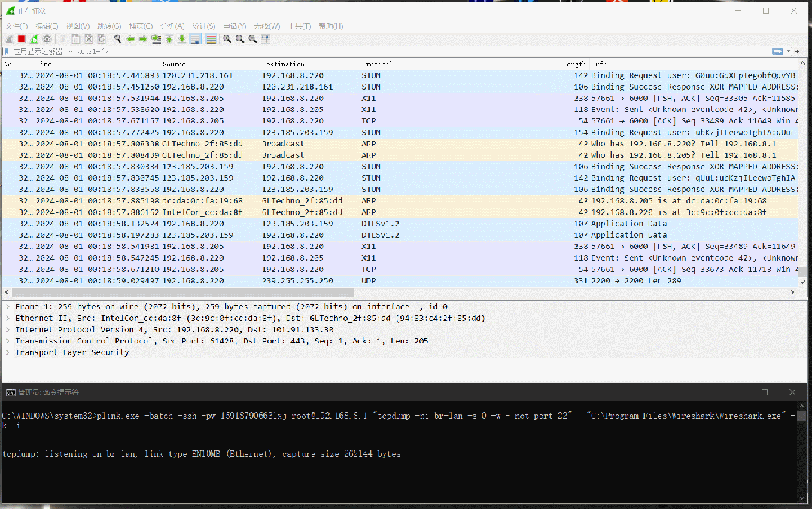Click tcpdump 'listening on br-lan' output line

(x=202, y=454)
